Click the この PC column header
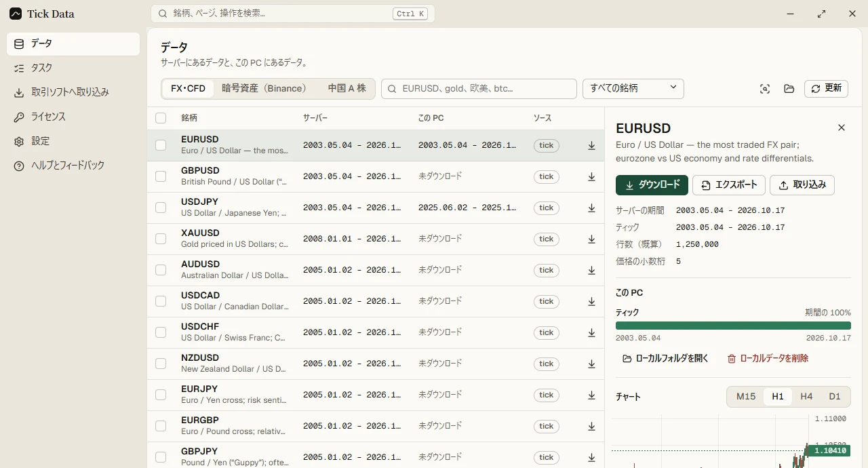The width and height of the screenshot is (868, 468). [x=431, y=118]
